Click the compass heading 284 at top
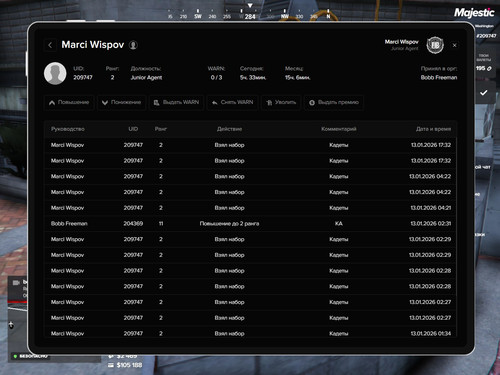 coord(250,17)
